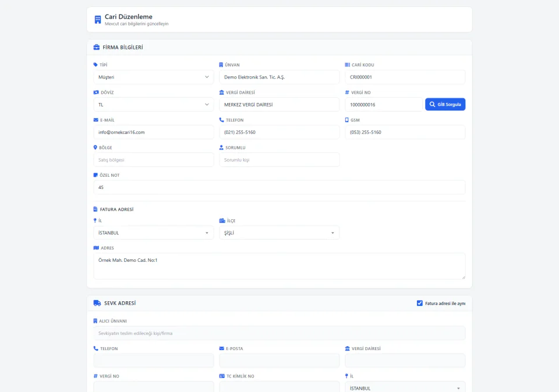Click the person icon beside SORUMLU label
559x392 pixels.
pyautogui.click(x=221, y=147)
